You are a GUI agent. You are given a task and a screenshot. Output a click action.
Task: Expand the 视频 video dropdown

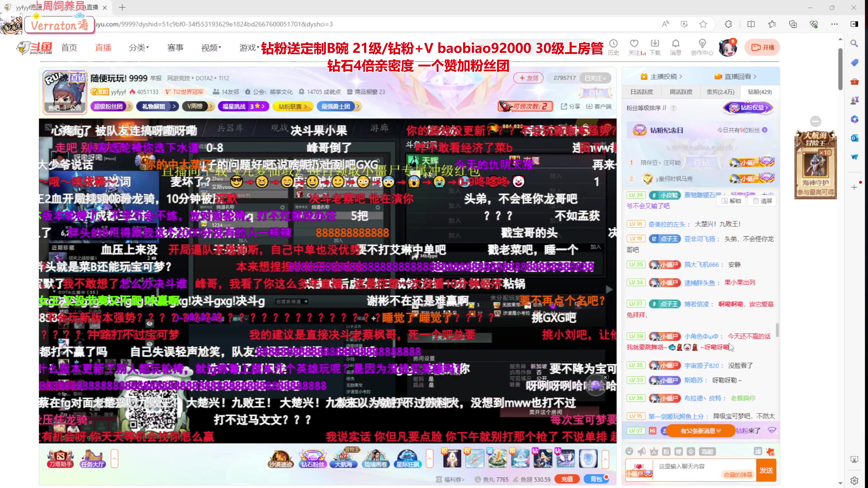(211, 48)
